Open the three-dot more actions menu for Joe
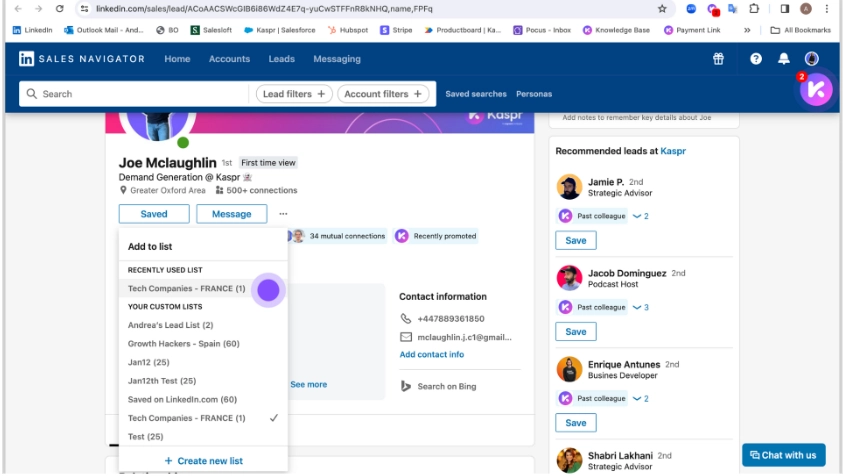Image resolution: width=843 pixels, height=476 pixels. click(283, 214)
